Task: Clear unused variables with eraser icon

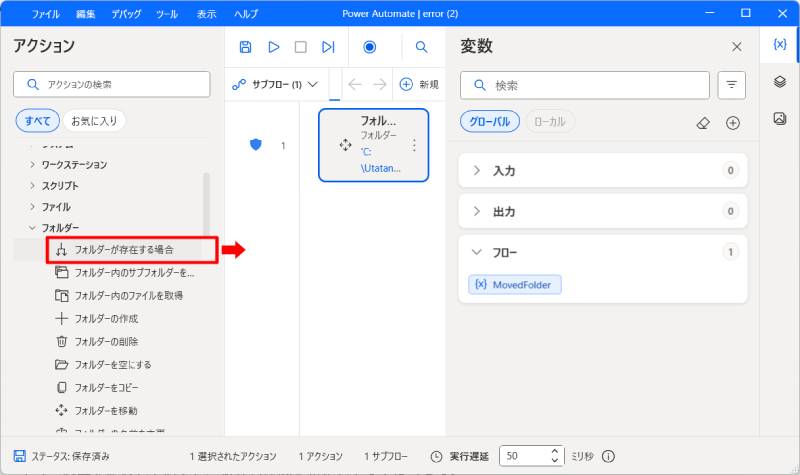Action: click(x=703, y=123)
